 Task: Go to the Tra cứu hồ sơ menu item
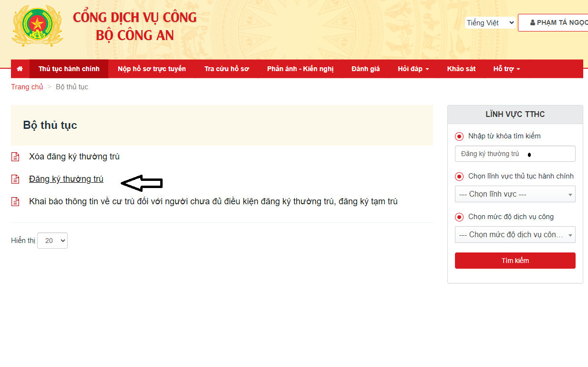227,69
